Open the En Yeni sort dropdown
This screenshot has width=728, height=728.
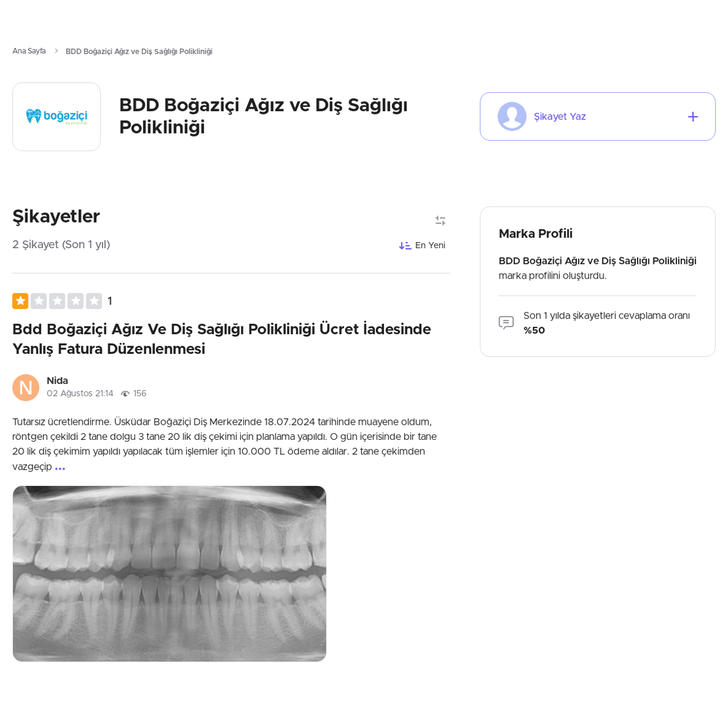(x=422, y=245)
